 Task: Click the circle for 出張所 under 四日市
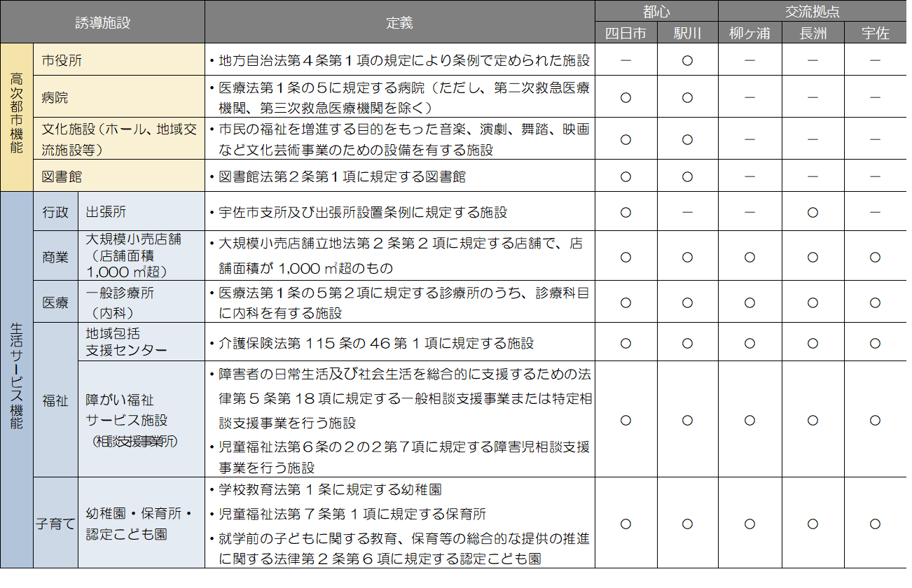coord(626,211)
